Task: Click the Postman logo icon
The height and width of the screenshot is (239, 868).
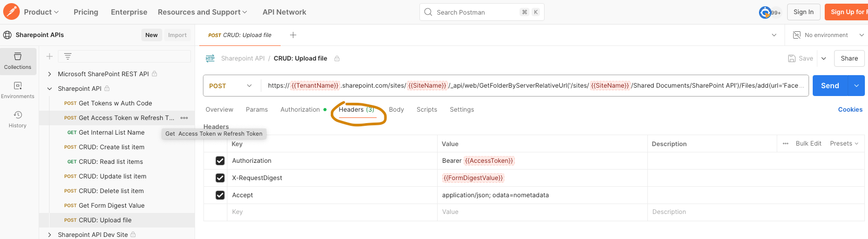Action: (x=11, y=11)
